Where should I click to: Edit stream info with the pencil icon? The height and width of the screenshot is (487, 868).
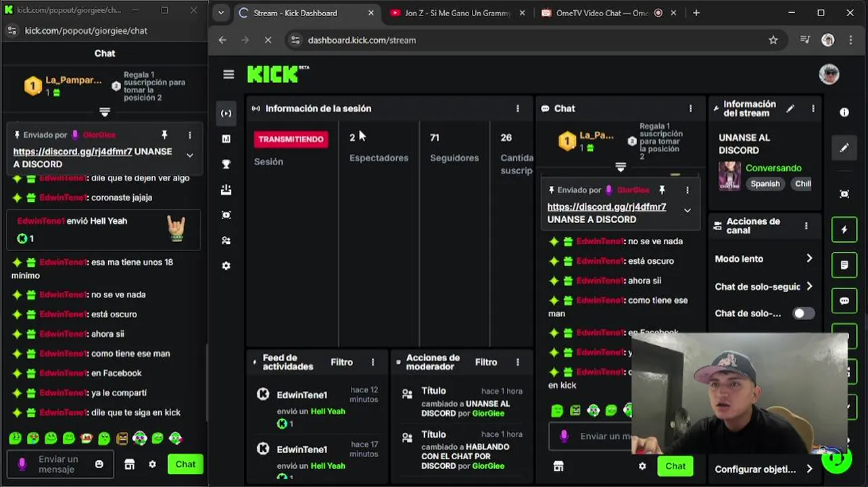790,108
